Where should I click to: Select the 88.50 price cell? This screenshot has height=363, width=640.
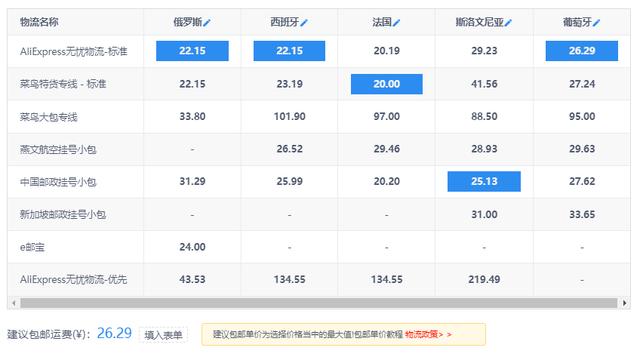click(484, 116)
